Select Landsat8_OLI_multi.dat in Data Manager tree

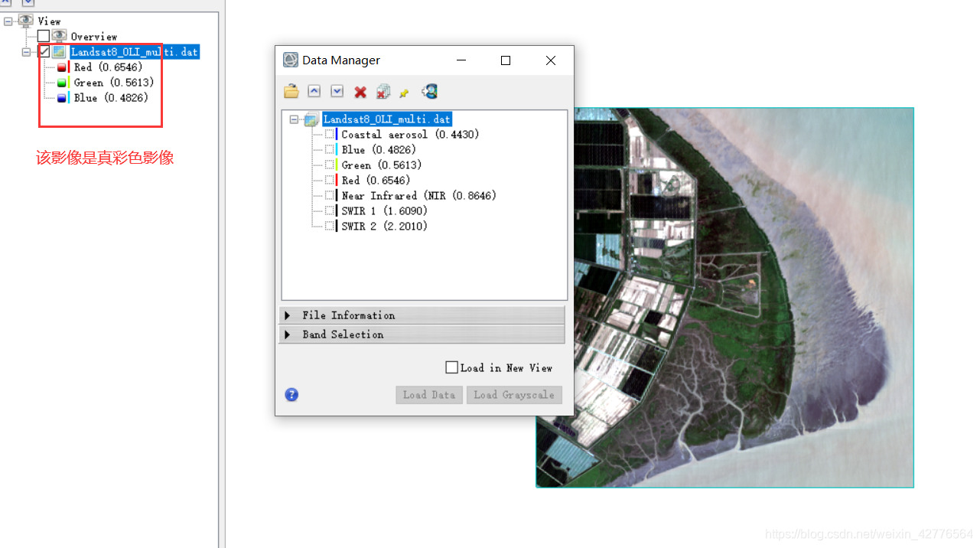pyautogui.click(x=387, y=119)
